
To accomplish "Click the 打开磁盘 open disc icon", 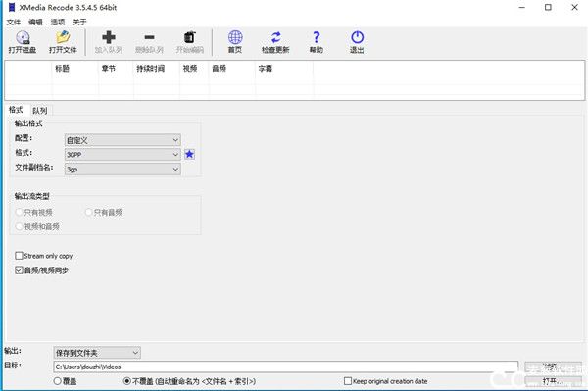I will click(23, 37).
